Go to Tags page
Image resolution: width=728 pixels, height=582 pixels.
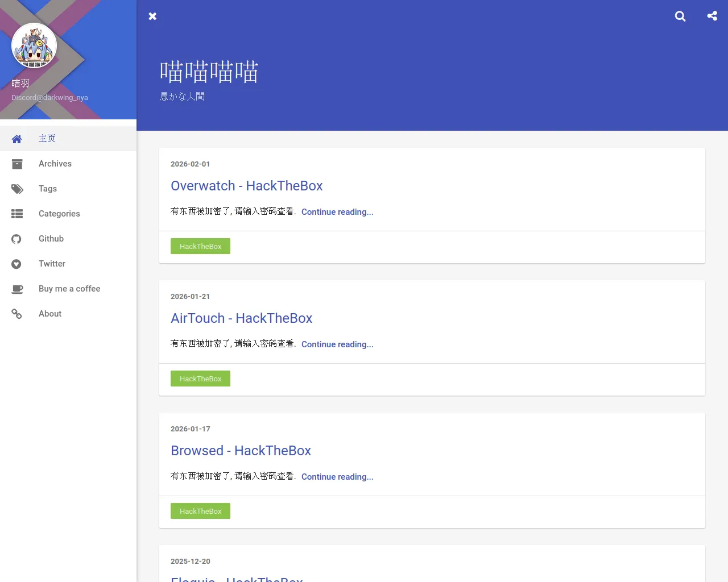click(68, 189)
